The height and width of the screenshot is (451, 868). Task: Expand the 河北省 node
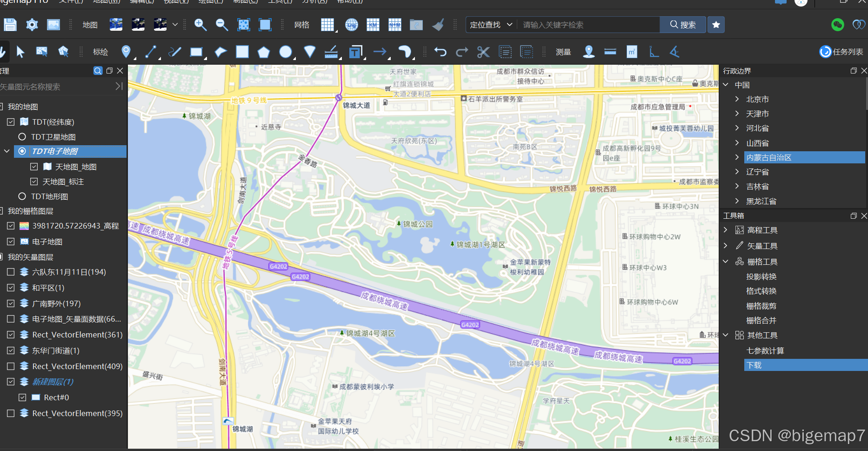(x=737, y=128)
